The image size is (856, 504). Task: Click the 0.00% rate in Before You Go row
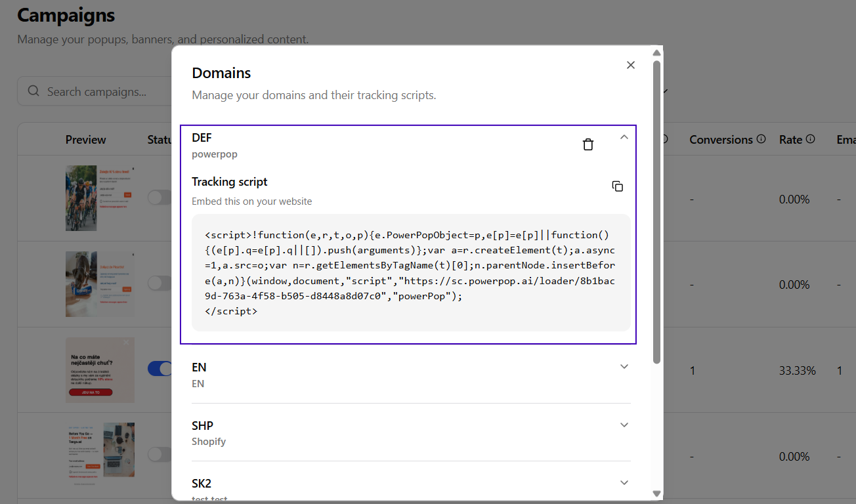(794, 456)
